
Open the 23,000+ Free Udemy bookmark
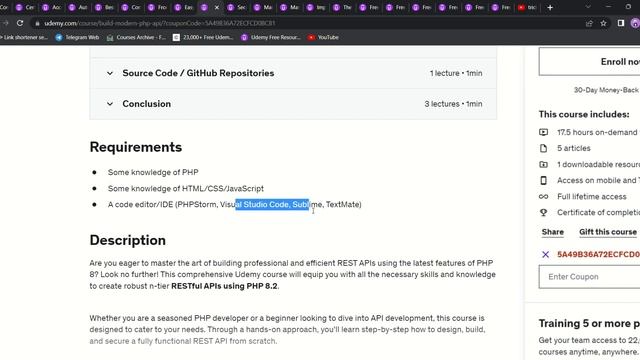point(203,37)
